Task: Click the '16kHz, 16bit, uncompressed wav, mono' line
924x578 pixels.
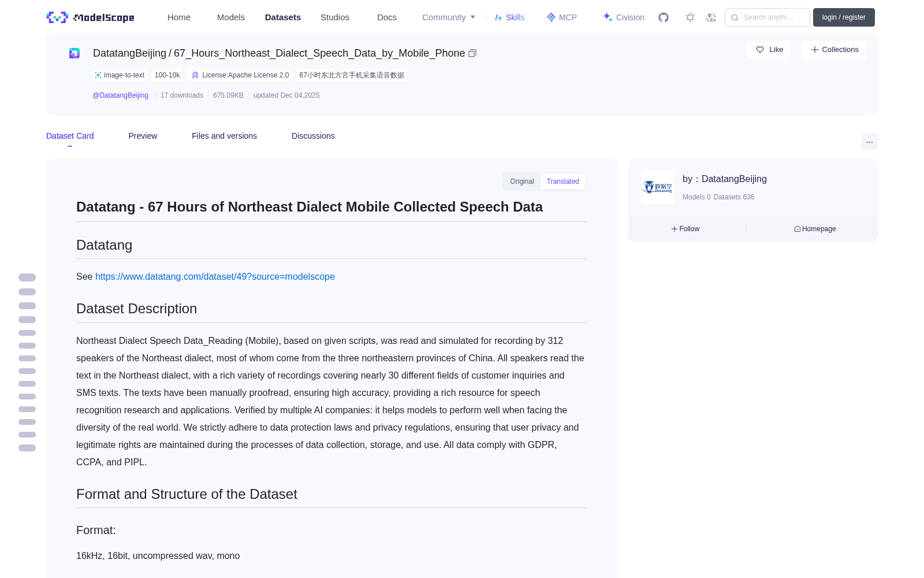Action: point(158,555)
